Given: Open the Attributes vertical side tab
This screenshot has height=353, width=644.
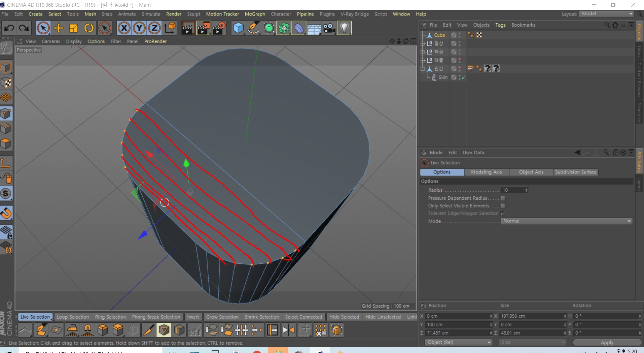Looking at the screenshot, I should (x=639, y=162).
